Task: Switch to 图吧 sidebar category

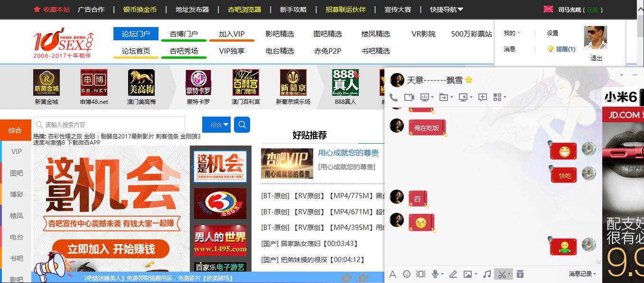Action: click(x=17, y=173)
